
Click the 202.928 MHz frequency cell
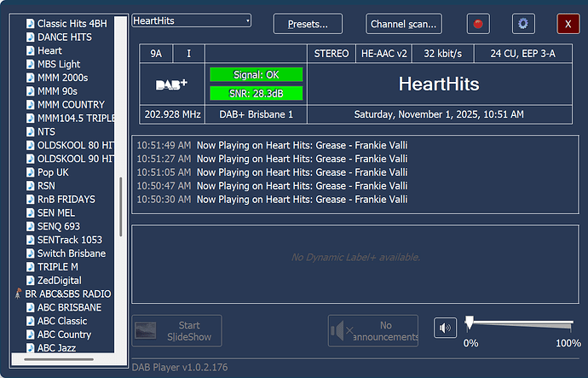click(x=172, y=114)
